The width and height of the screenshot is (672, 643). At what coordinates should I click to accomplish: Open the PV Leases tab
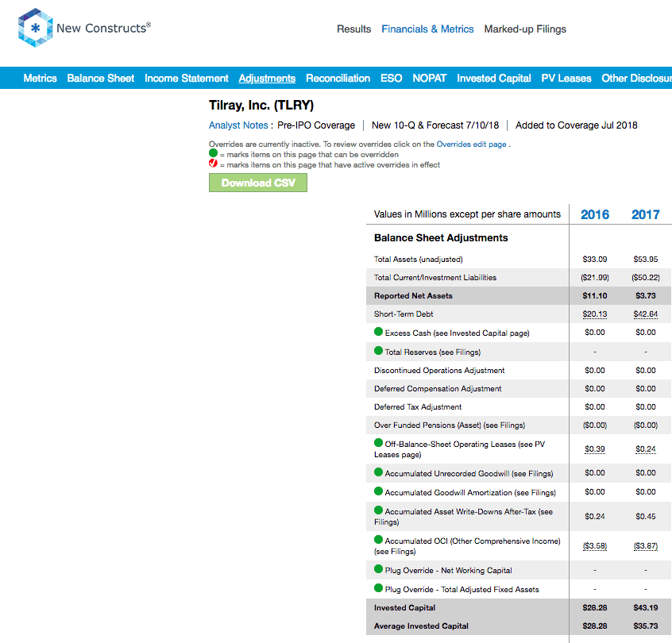tap(566, 79)
